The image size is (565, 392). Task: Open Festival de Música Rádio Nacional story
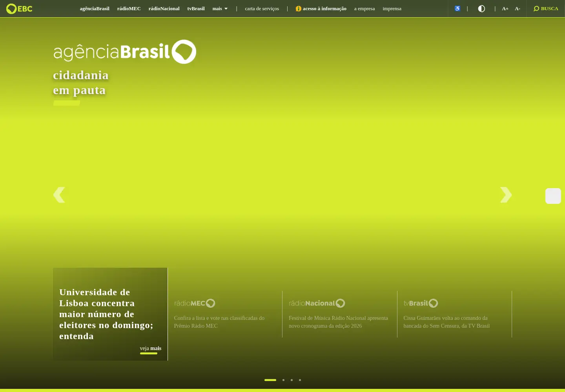[338, 322]
